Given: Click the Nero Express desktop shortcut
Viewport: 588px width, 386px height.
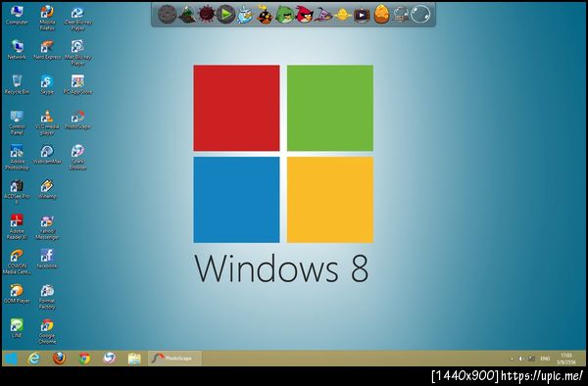Looking at the screenshot, I should tap(47, 49).
